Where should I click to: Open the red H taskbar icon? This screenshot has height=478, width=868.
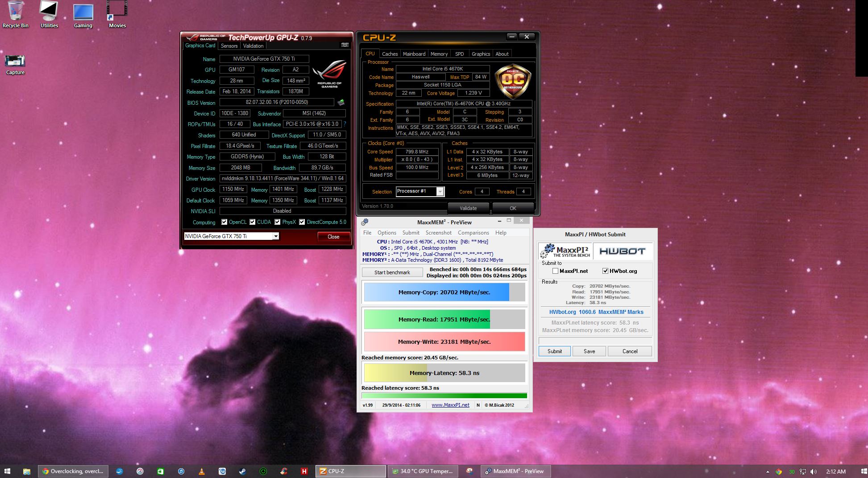(304, 471)
